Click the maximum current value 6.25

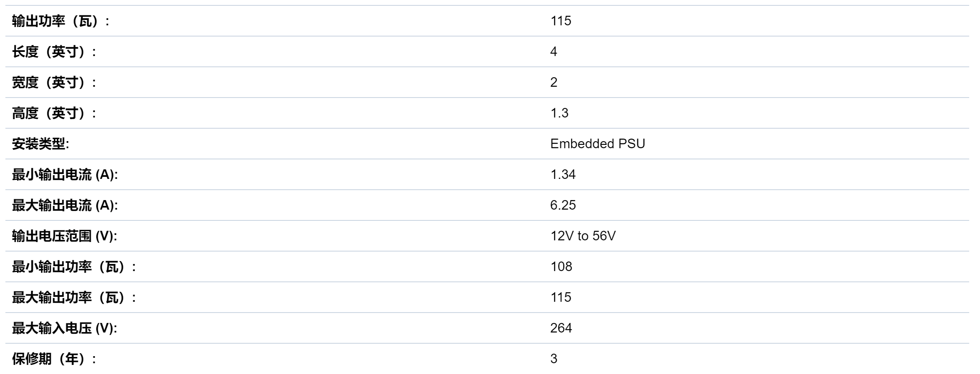563,205
